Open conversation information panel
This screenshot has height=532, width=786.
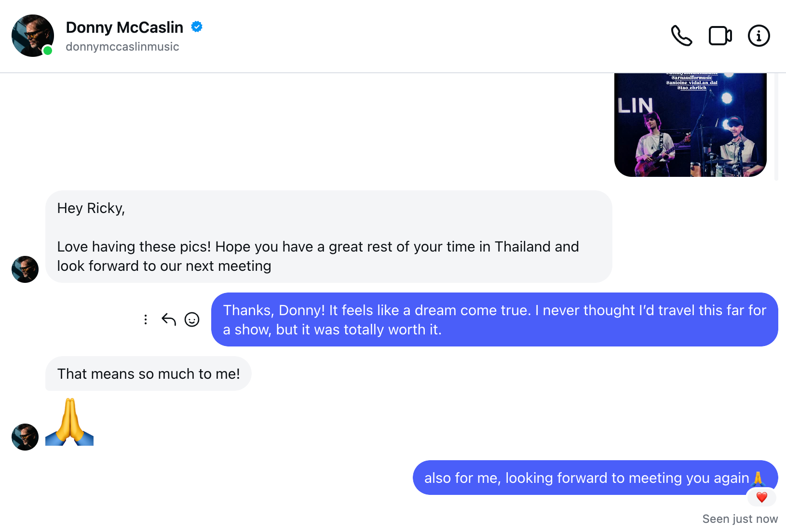759,36
